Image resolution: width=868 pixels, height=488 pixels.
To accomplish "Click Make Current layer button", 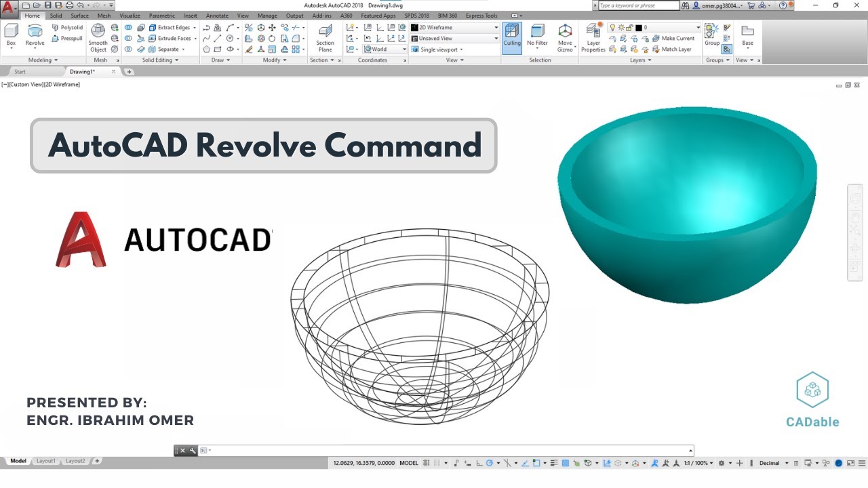I will pyautogui.click(x=673, y=39).
